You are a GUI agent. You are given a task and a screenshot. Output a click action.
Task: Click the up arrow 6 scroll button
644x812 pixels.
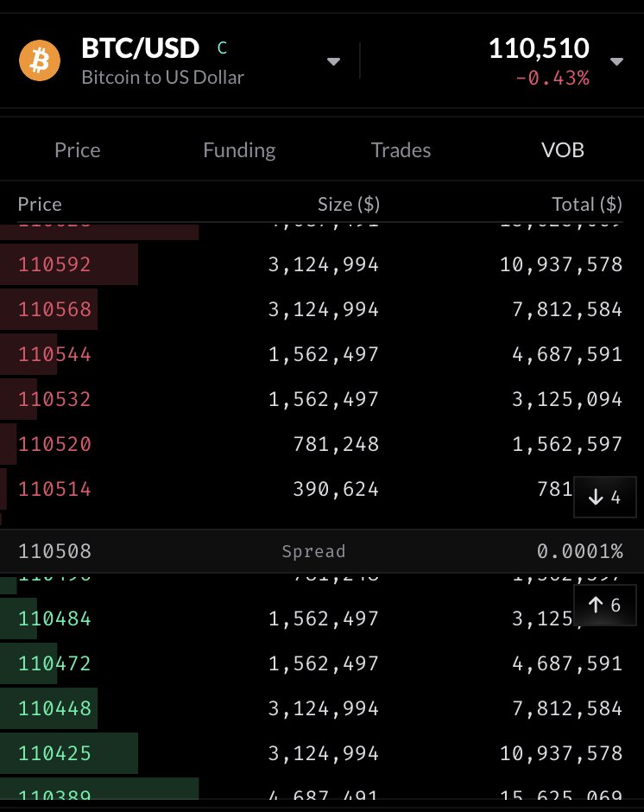[x=604, y=605]
